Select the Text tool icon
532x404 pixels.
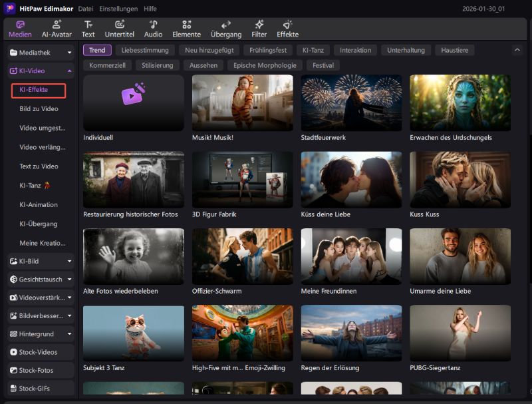[x=88, y=29]
